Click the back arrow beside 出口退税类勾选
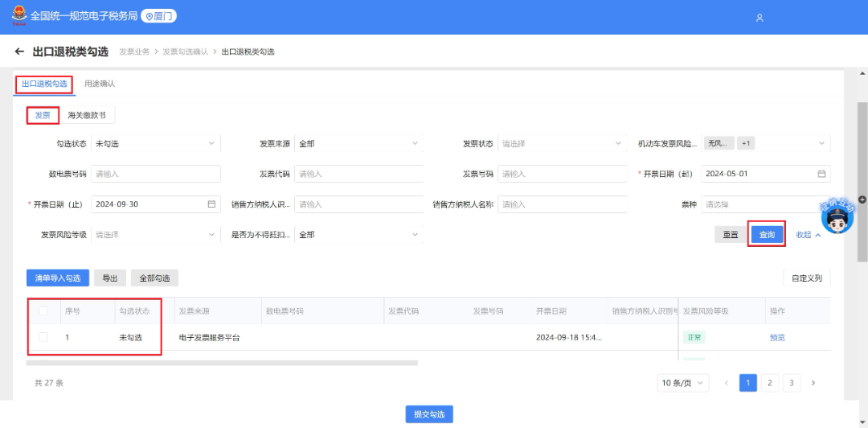868x428 pixels. 19,51
